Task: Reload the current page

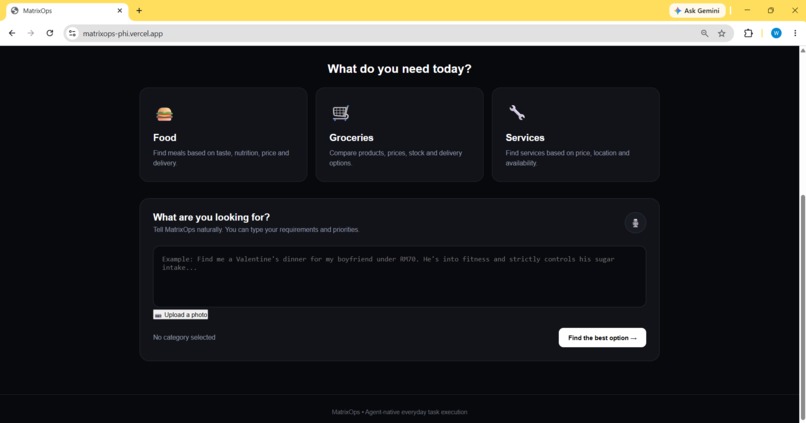Action: click(50, 33)
